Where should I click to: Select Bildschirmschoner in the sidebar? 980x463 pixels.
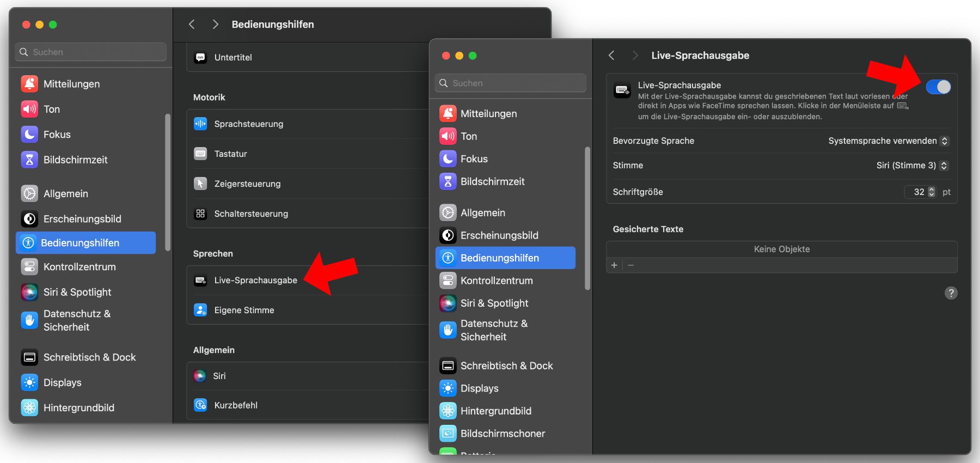[502, 434]
